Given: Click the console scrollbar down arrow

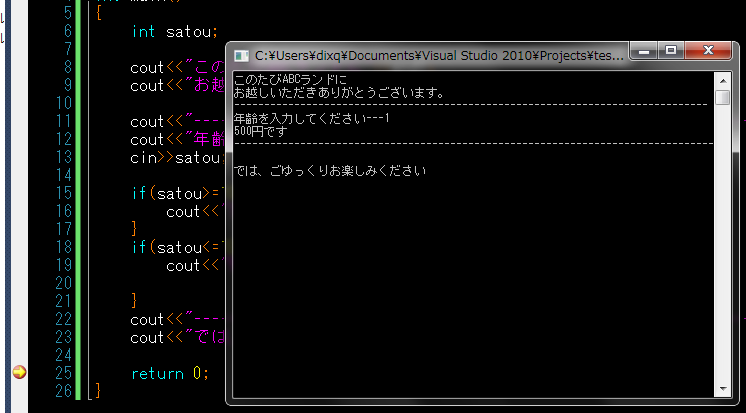Looking at the screenshot, I should point(723,389).
